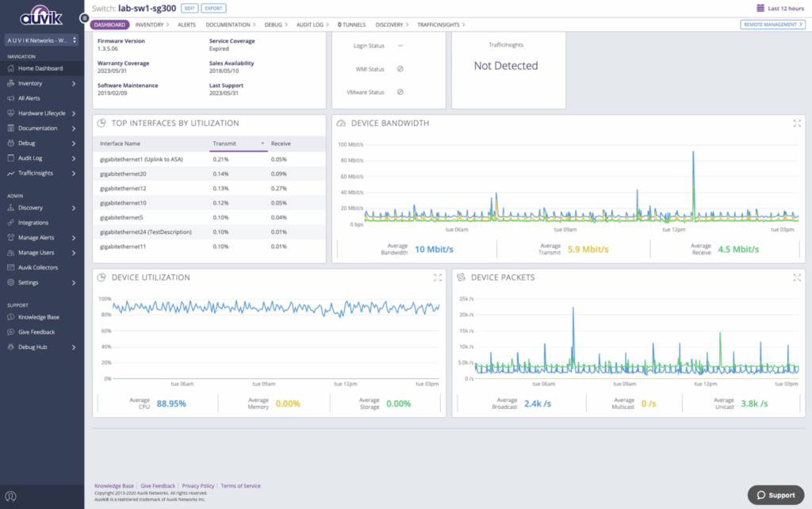Collapse sidebar using round toggle button

tap(84, 18)
